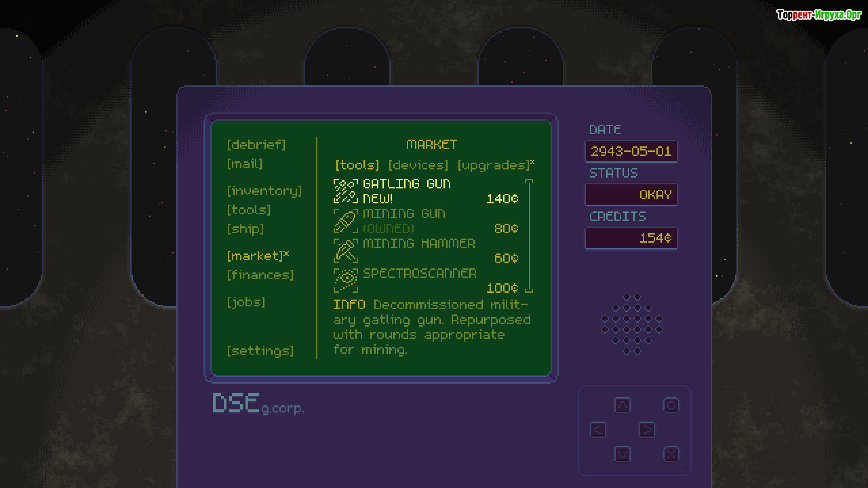Image resolution: width=868 pixels, height=488 pixels.
Task: Open the upgrades market tab
Action: tap(493, 165)
